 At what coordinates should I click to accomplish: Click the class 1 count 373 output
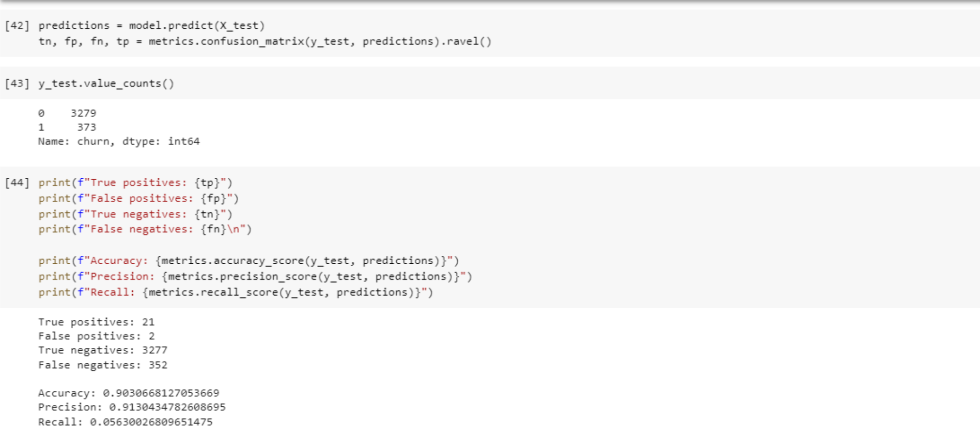tap(86, 127)
